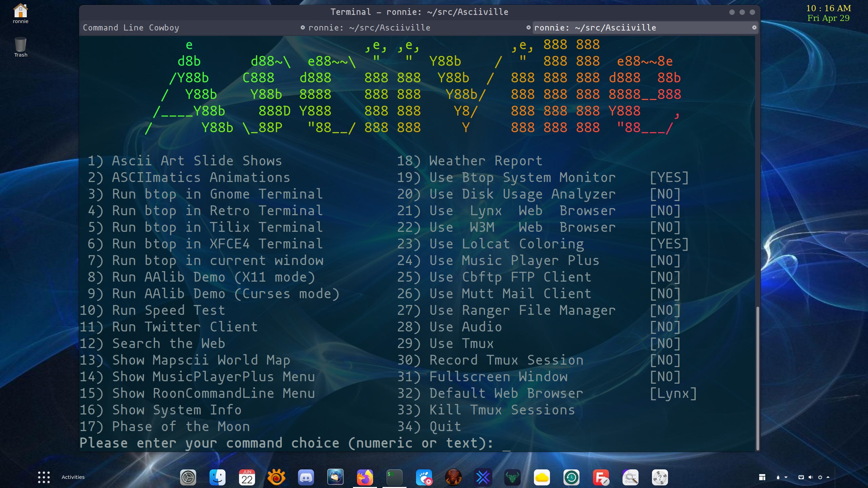Open the Thunderbird mail client

point(335,477)
